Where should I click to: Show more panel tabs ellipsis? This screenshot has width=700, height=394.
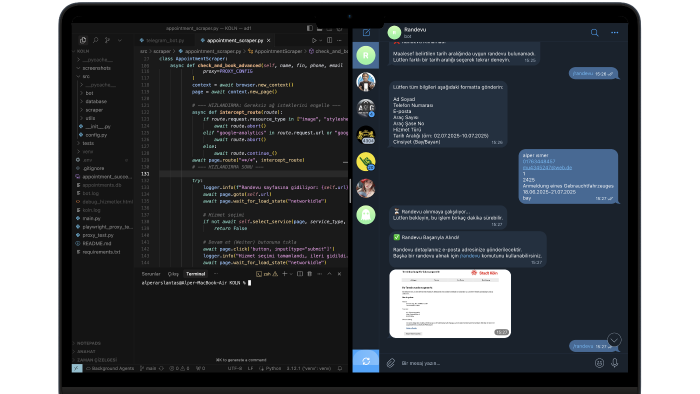pyautogui.click(x=216, y=274)
